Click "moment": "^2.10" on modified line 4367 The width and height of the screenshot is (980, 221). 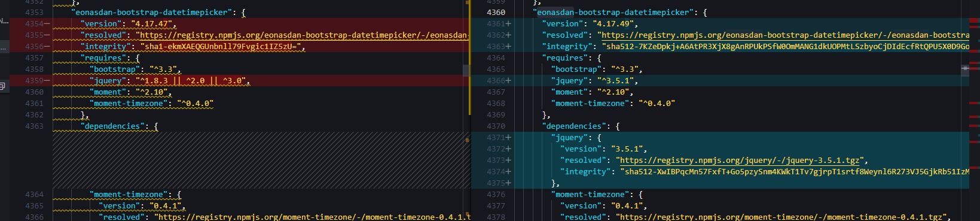point(590,92)
